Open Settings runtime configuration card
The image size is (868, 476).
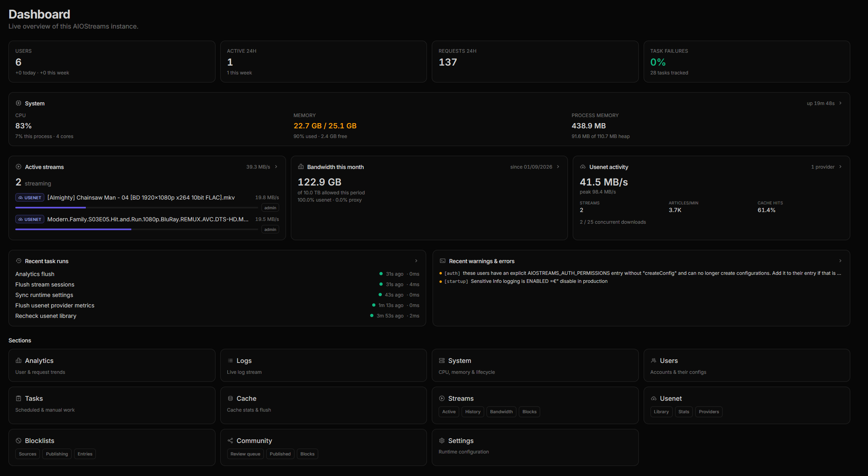535,447
